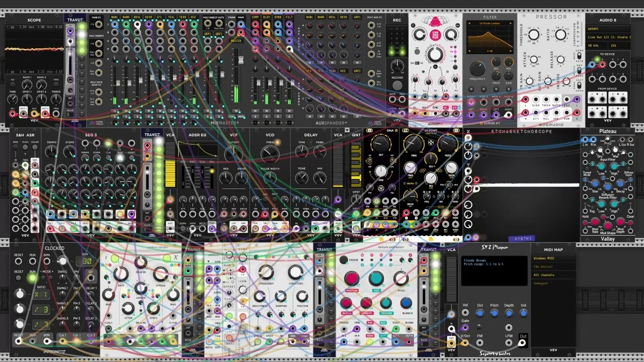
Task: Open the WASAPI driver dropdown on Audio 8
Action: (x=607, y=29)
